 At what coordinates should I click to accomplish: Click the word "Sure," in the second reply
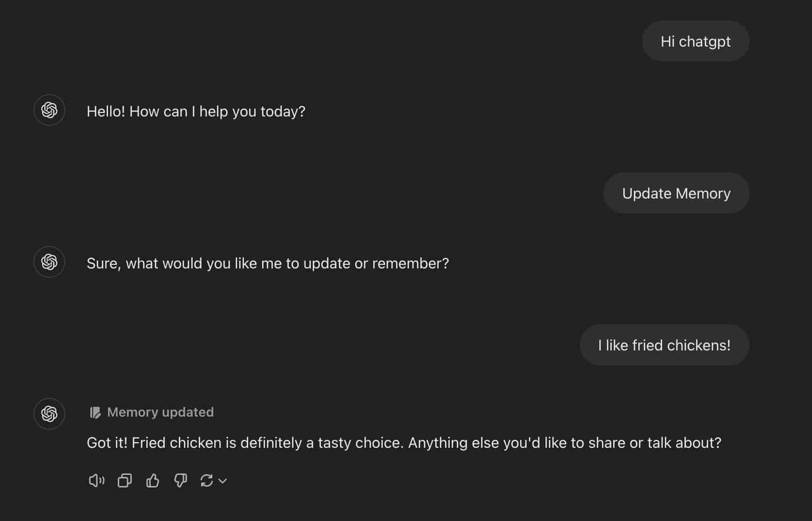[104, 264]
